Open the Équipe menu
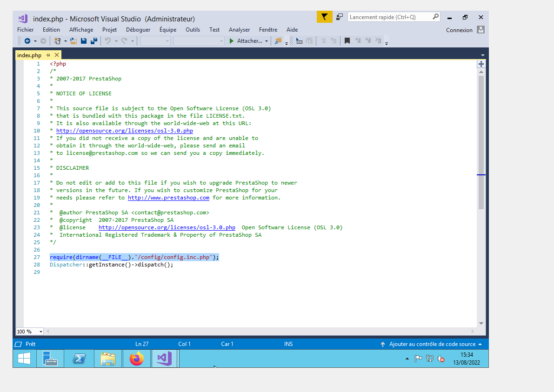The image size is (554, 392). (168, 30)
